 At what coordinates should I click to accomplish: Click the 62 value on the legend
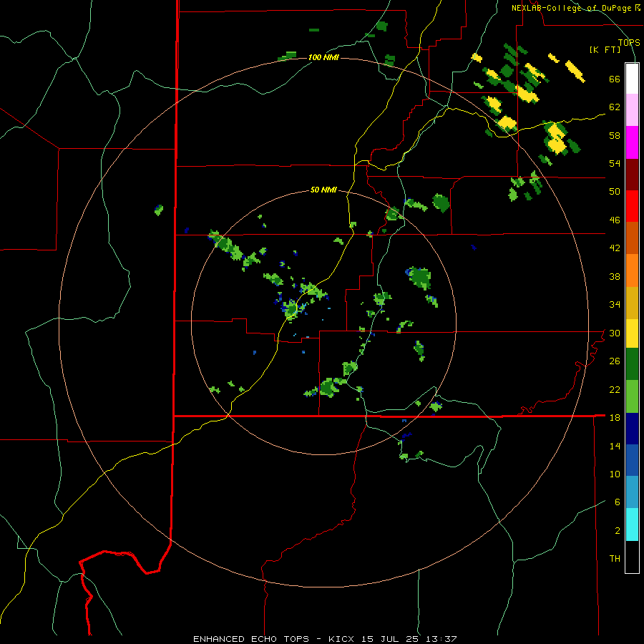(615, 107)
